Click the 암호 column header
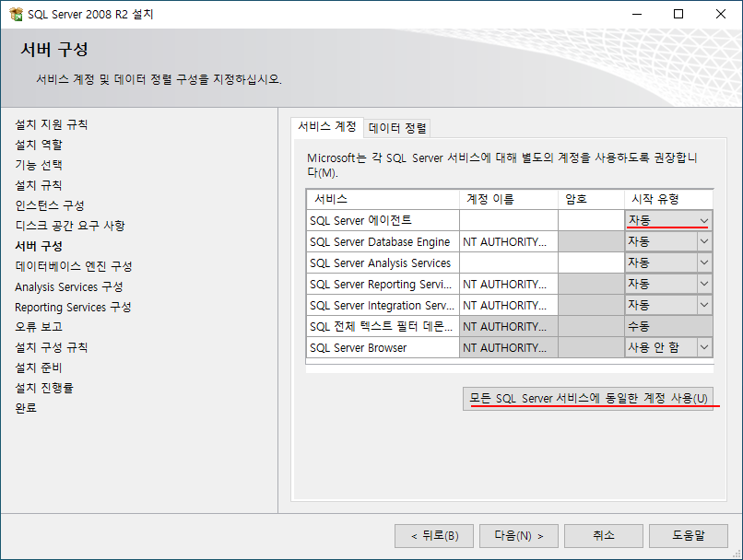The height and width of the screenshot is (560, 743). click(x=591, y=199)
